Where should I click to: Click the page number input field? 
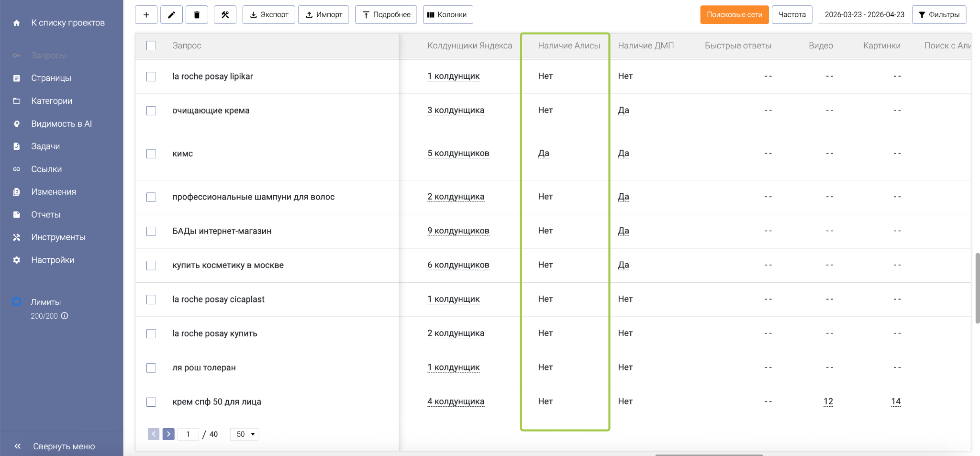[x=188, y=434]
